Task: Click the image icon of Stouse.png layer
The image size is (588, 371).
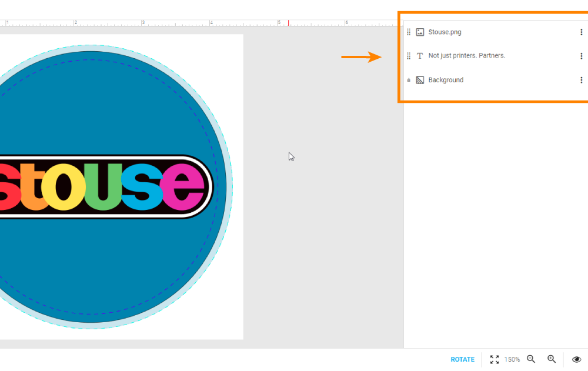Action: pos(420,32)
